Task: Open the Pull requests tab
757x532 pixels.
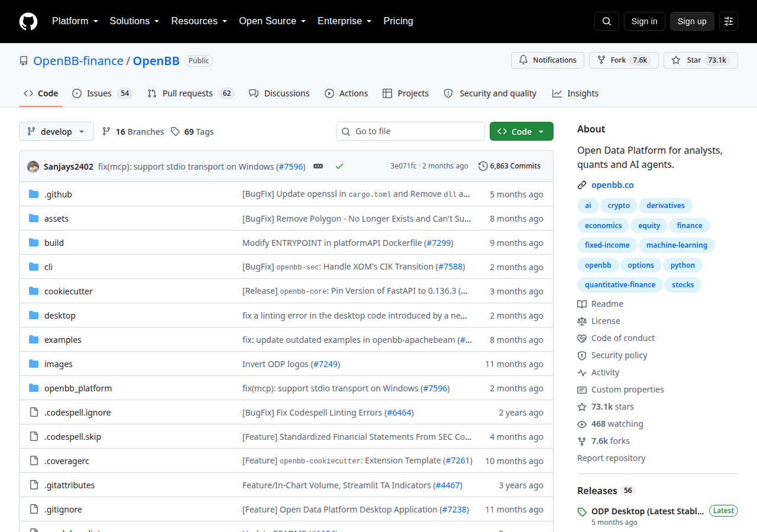Action: [190, 93]
